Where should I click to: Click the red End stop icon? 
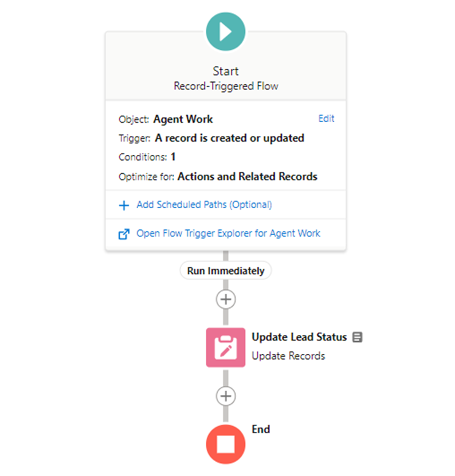click(x=225, y=444)
